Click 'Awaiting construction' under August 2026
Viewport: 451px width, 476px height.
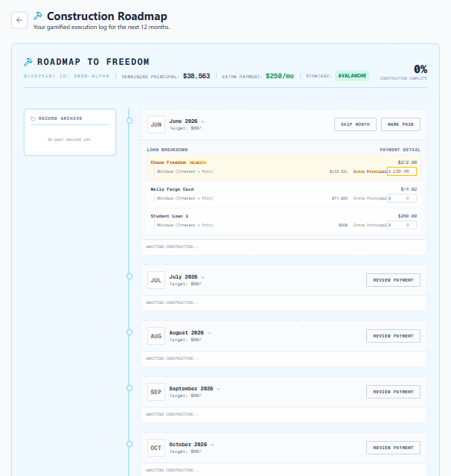pos(172,358)
